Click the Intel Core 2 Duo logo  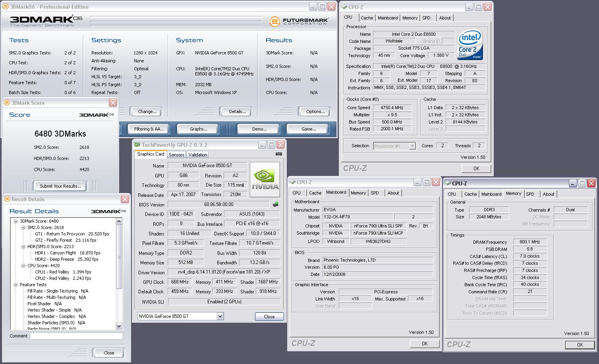(x=470, y=44)
